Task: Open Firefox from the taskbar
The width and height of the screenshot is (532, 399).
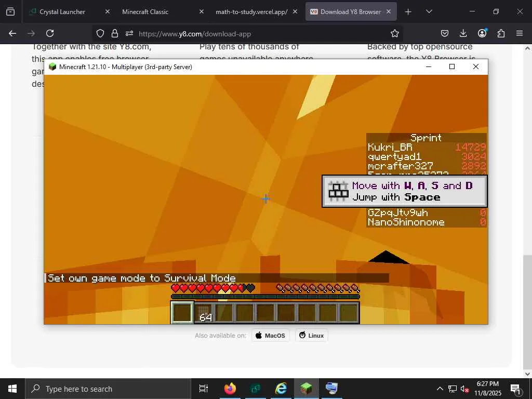Action: (230, 389)
